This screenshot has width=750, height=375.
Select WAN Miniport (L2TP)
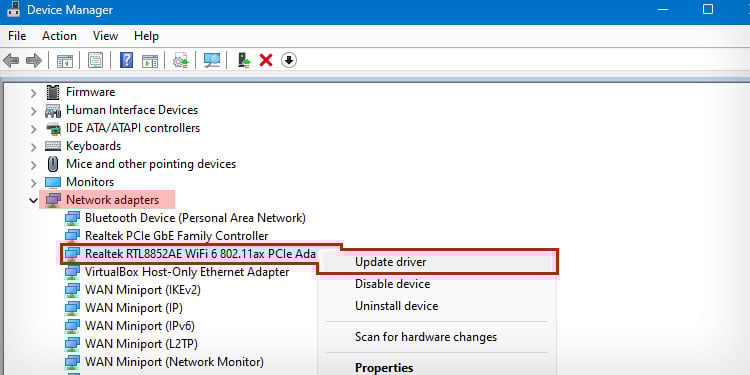141,344
